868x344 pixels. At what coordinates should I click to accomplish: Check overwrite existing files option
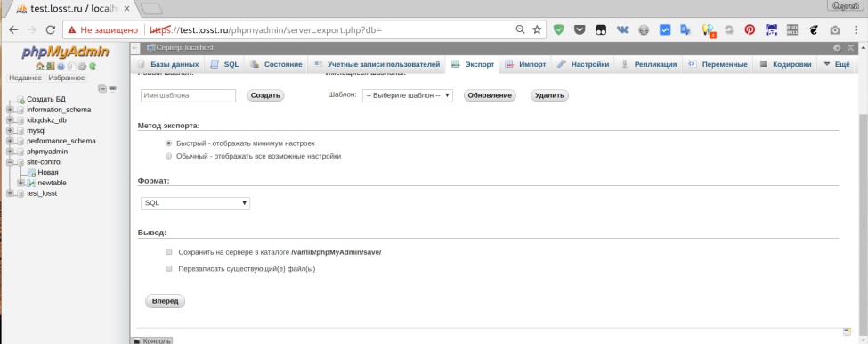[x=169, y=268]
